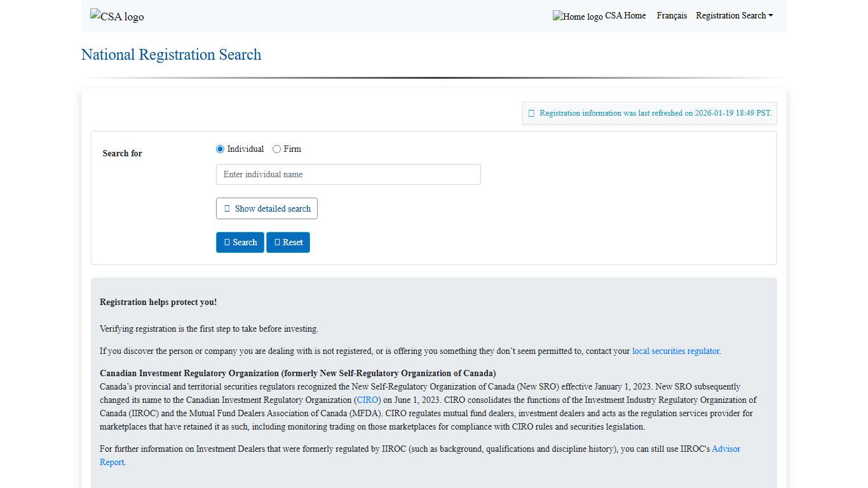Click the CSA logo
The width and height of the screenshot is (868, 488).
tap(117, 17)
